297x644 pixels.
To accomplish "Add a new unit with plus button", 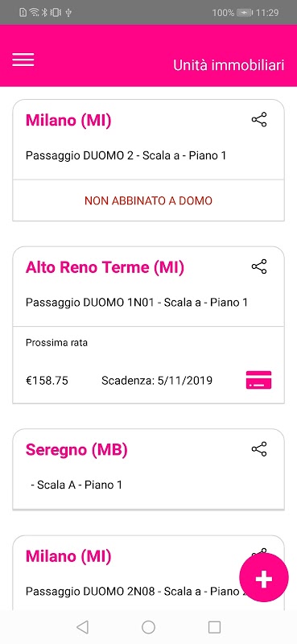I will [x=264, y=578].
